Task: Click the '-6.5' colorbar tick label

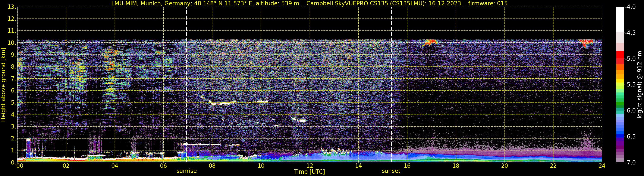Action: coord(630,137)
